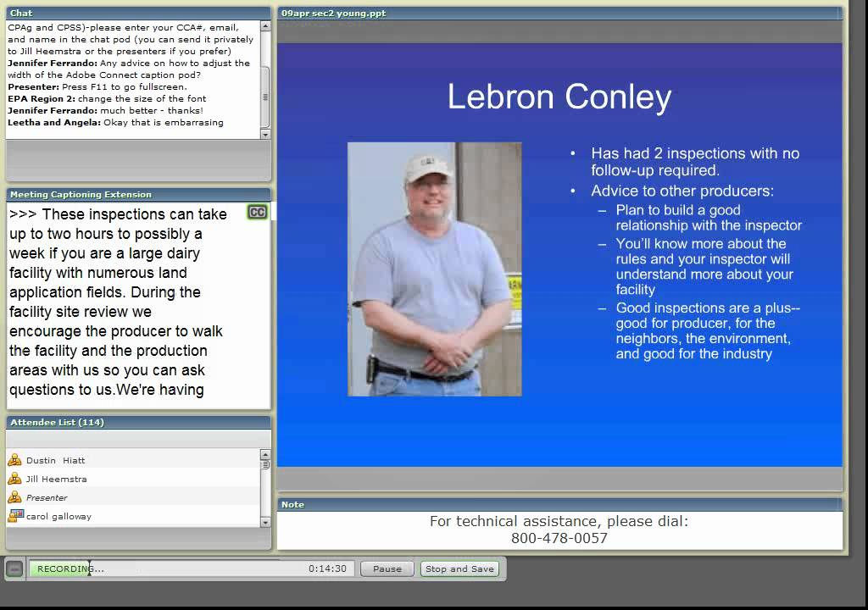Click the 'Leetha and Angela' chat message

pyautogui.click(x=115, y=122)
